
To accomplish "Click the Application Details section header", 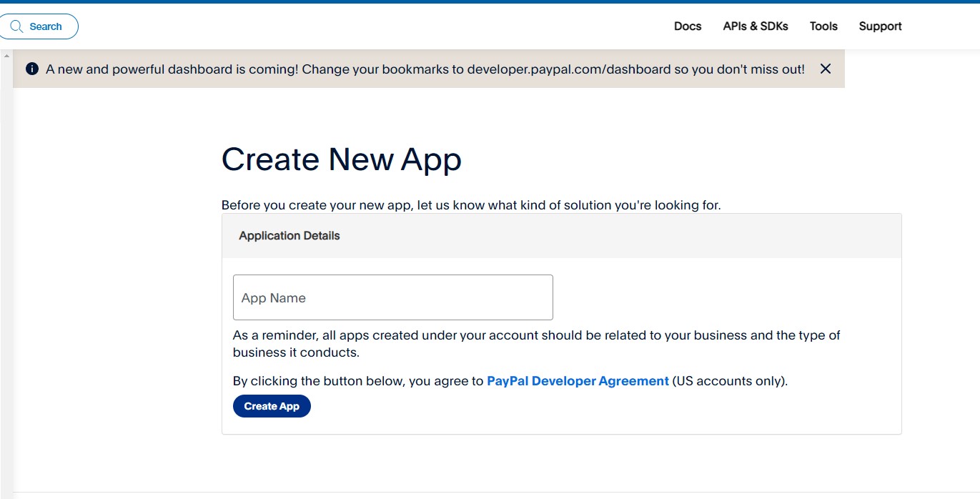I will (562, 236).
